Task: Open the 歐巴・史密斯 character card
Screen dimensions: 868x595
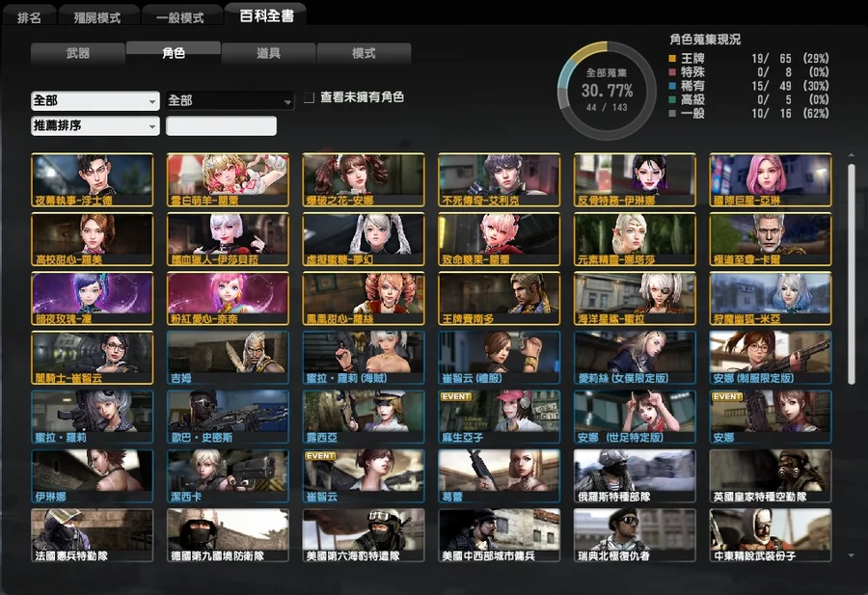Action: [x=228, y=417]
